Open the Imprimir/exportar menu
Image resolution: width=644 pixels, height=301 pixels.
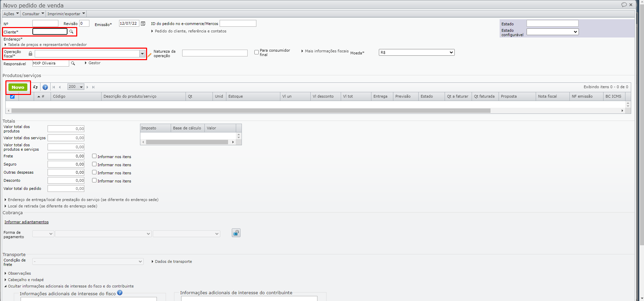66,14
